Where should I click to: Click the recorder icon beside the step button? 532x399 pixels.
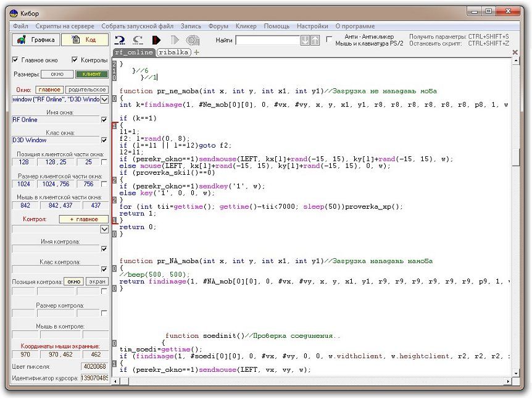[x=193, y=40]
